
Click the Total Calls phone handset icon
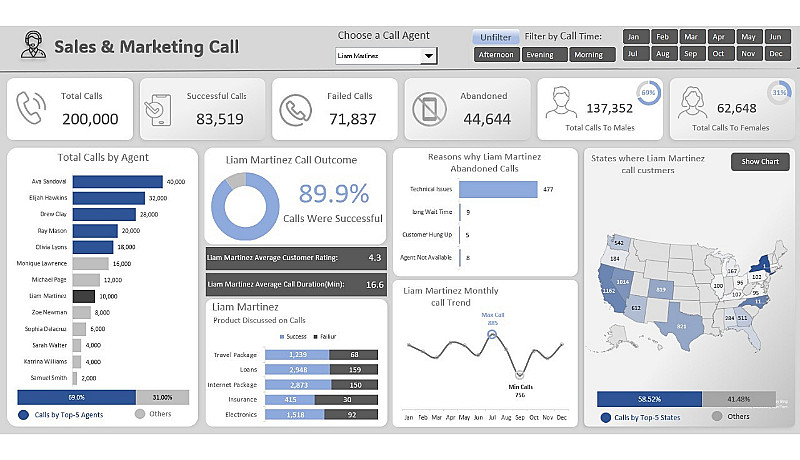click(x=31, y=108)
